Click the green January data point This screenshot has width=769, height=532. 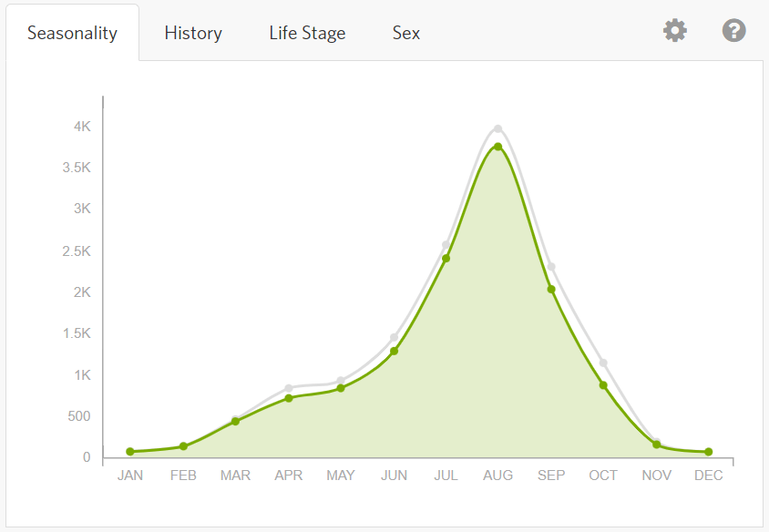coord(130,452)
